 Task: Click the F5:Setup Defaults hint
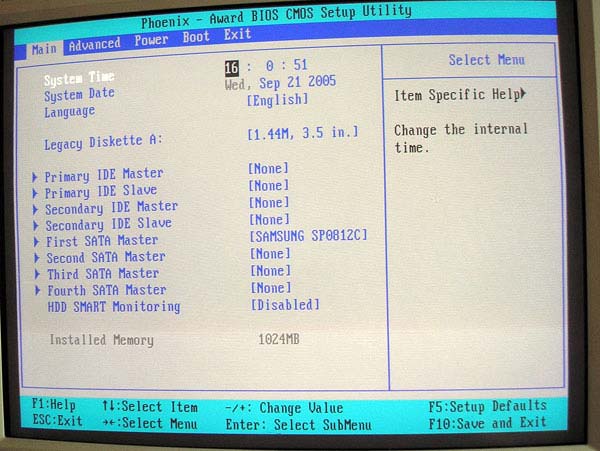click(x=488, y=406)
